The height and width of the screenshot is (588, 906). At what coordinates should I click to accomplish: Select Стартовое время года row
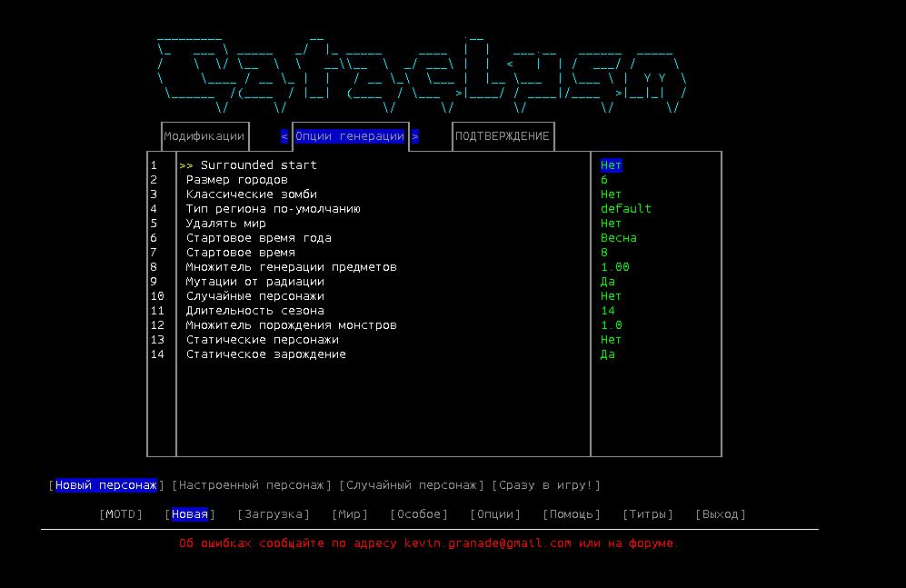coord(259,237)
